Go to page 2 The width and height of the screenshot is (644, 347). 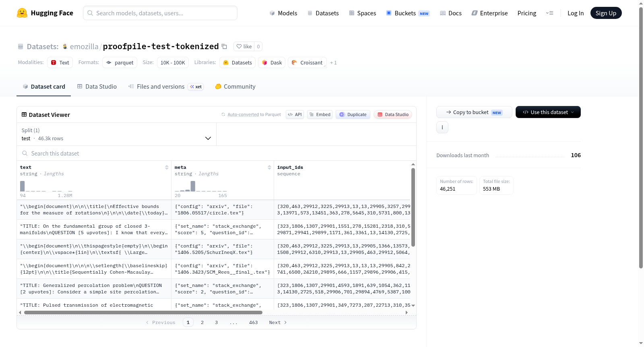point(202,322)
